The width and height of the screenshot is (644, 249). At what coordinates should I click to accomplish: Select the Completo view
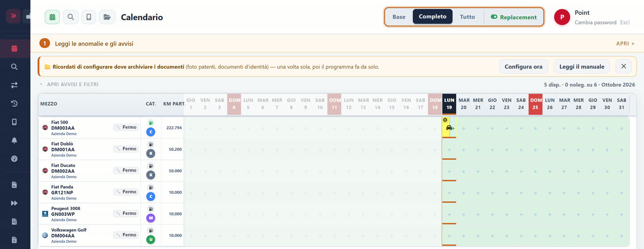coord(432,17)
